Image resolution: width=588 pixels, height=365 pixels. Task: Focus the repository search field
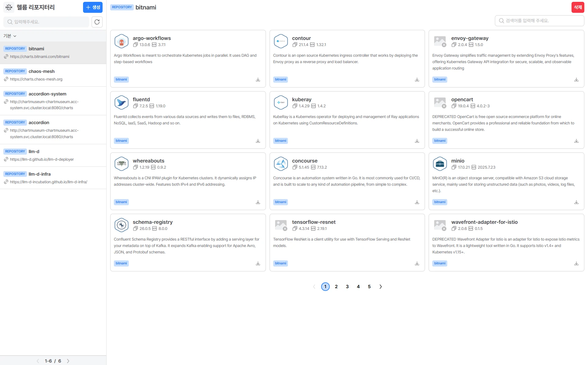pyautogui.click(x=46, y=22)
